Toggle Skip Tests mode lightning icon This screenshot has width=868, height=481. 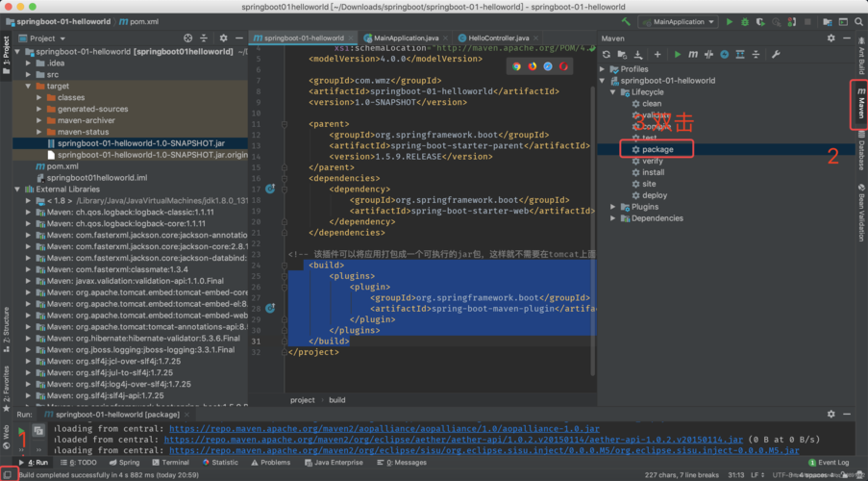click(724, 54)
